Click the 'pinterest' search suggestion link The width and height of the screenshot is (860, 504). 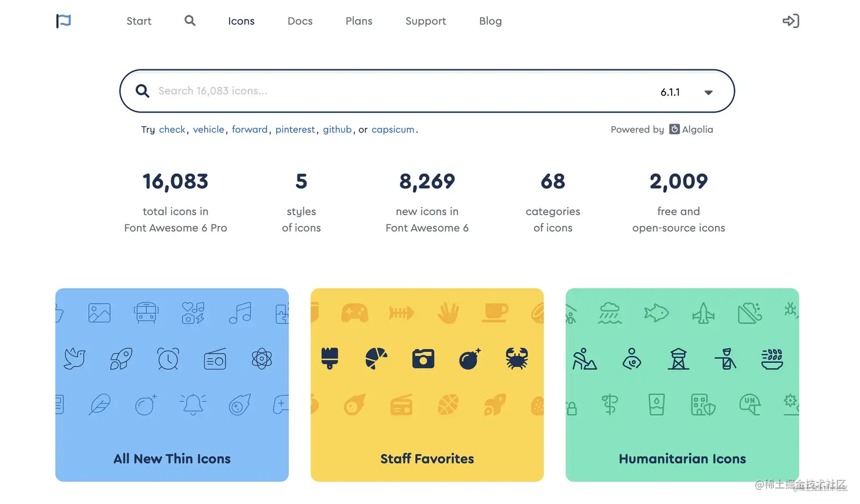pyautogui.click(x=295, y=130)
